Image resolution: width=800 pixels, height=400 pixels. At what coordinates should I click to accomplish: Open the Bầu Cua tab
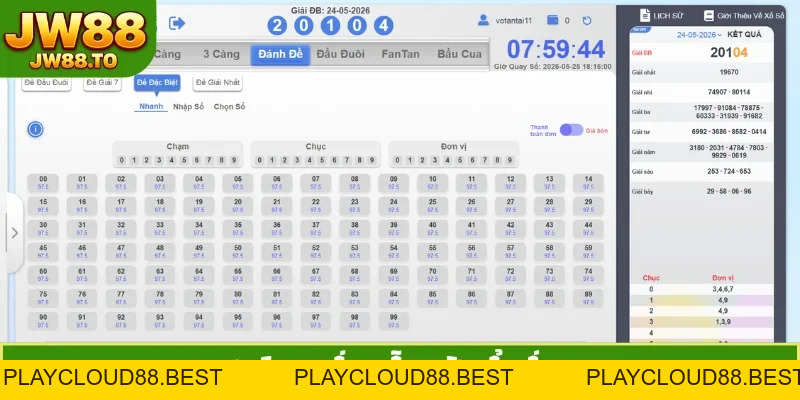(459, 54)
